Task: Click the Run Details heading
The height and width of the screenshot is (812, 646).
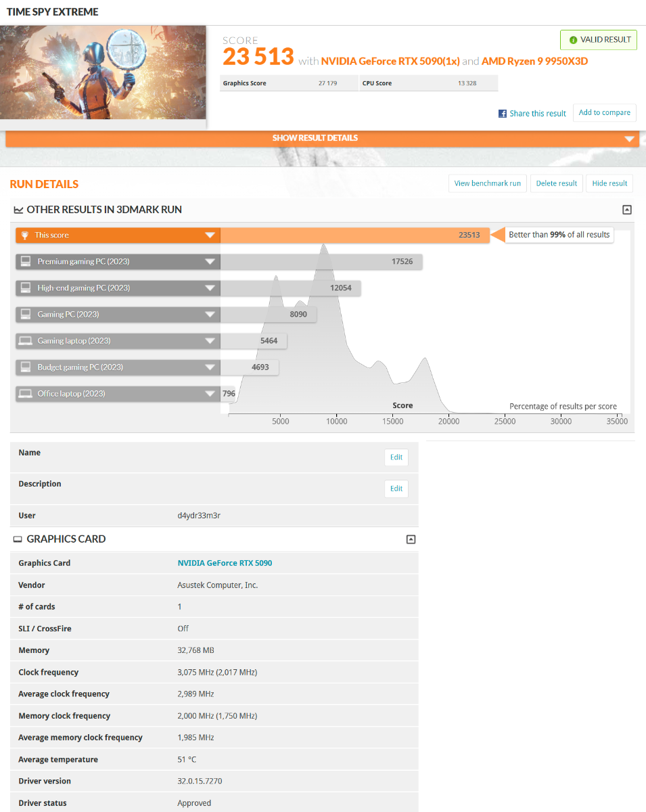Action: 44,184
